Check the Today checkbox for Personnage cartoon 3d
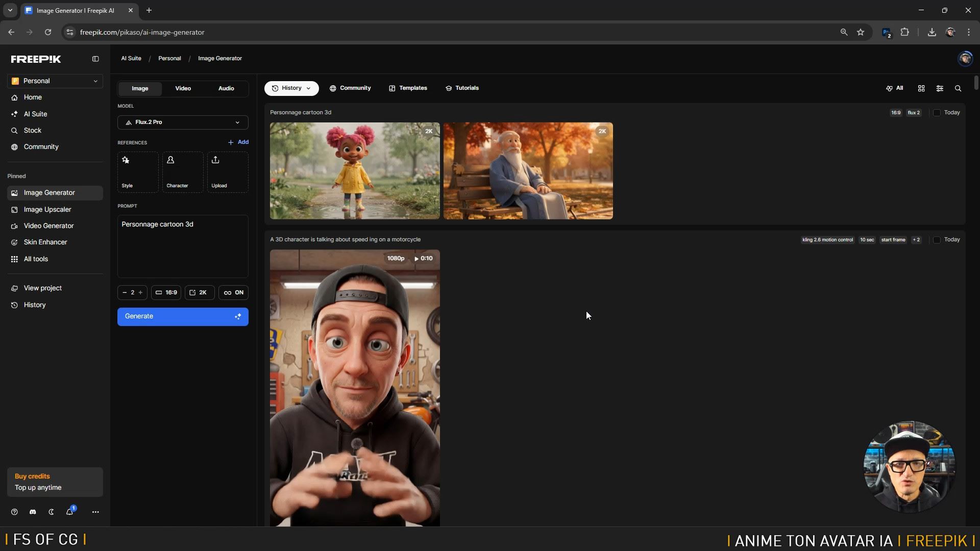 [x=937, y=112]
